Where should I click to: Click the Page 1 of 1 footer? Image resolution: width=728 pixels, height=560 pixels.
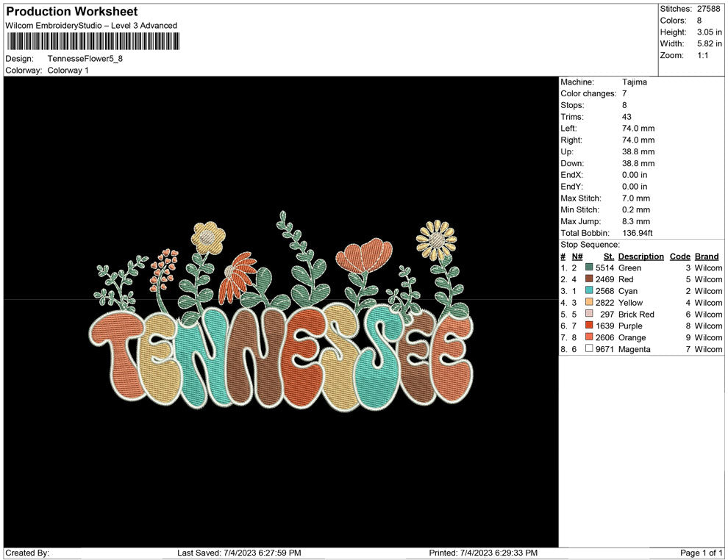(x=702, y=553)
